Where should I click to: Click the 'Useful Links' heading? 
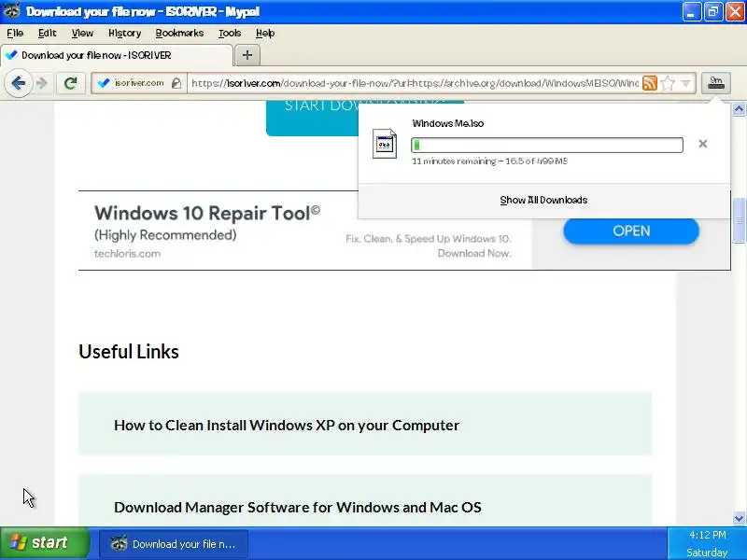click(x=129, y=352)
